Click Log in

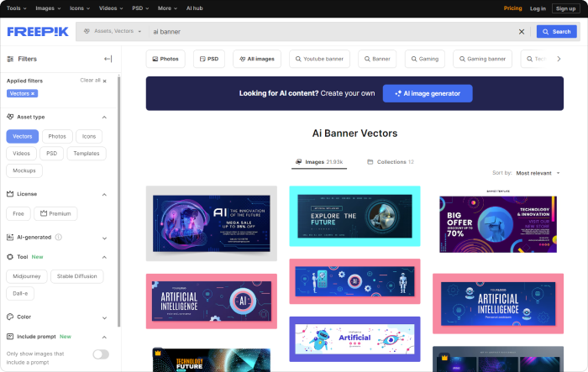click(538, 8)
